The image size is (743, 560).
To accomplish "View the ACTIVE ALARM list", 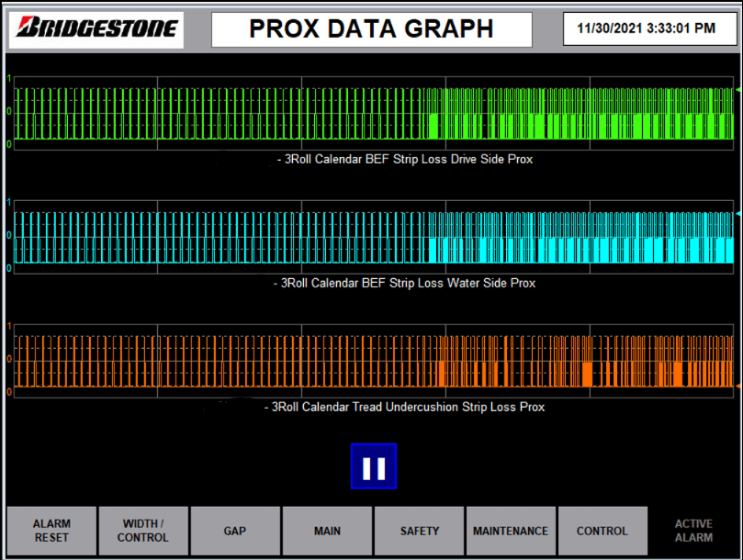I will coord(693,531).
